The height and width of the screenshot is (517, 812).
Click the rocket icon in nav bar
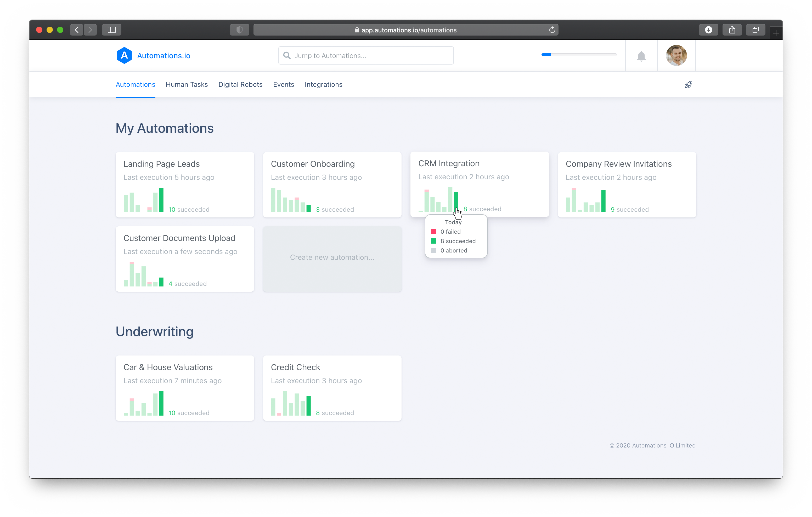click(688, 85)
